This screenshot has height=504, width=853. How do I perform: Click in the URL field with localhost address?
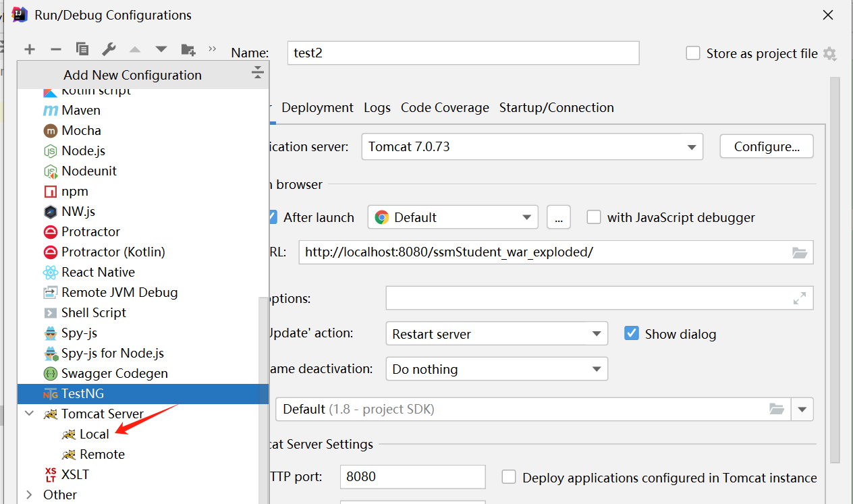[x=556, y=252]
